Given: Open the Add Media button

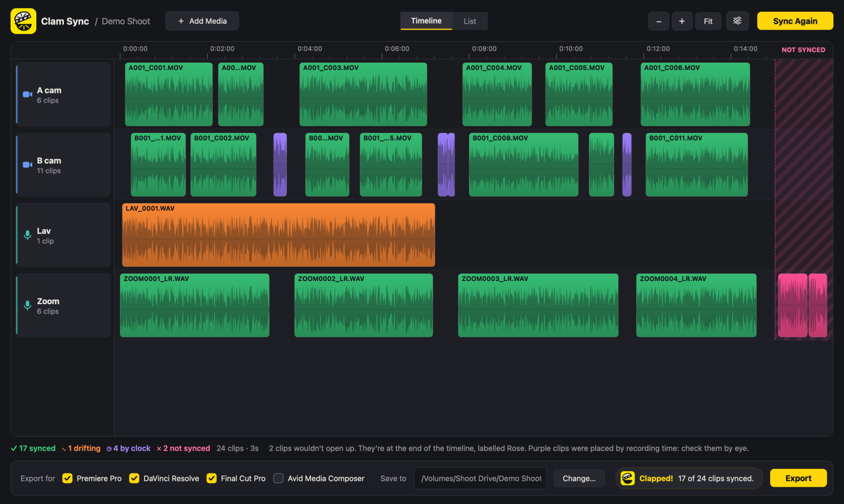Looking at the screenshot, I should [x=202, y=21].
